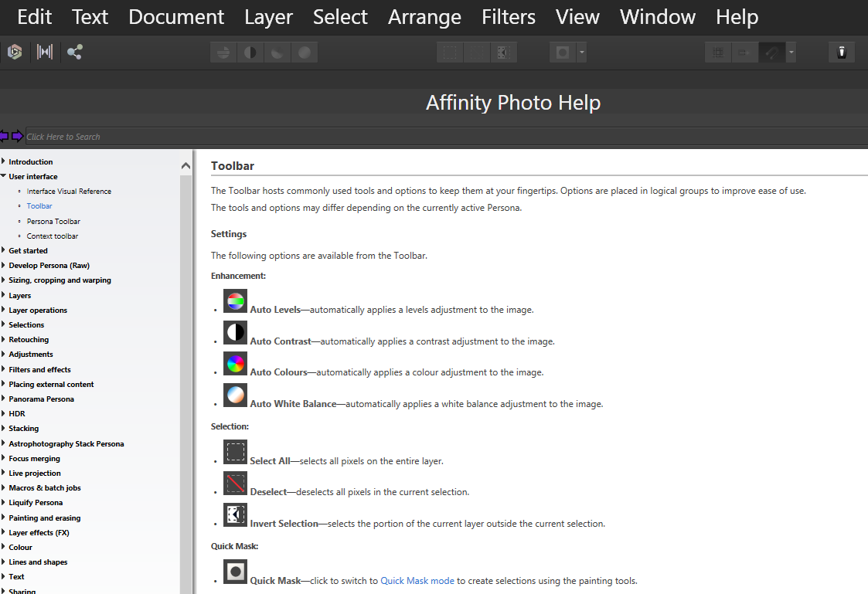Open the Toolbar topic in the sidebar
The width and height of the screenshot is (868, 594).
pyautogui.click(x=39, y=205)
